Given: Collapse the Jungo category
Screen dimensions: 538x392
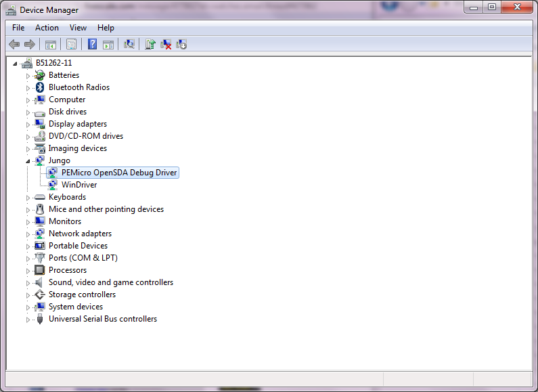Looking at the screenshot, I should click(28, 161).
